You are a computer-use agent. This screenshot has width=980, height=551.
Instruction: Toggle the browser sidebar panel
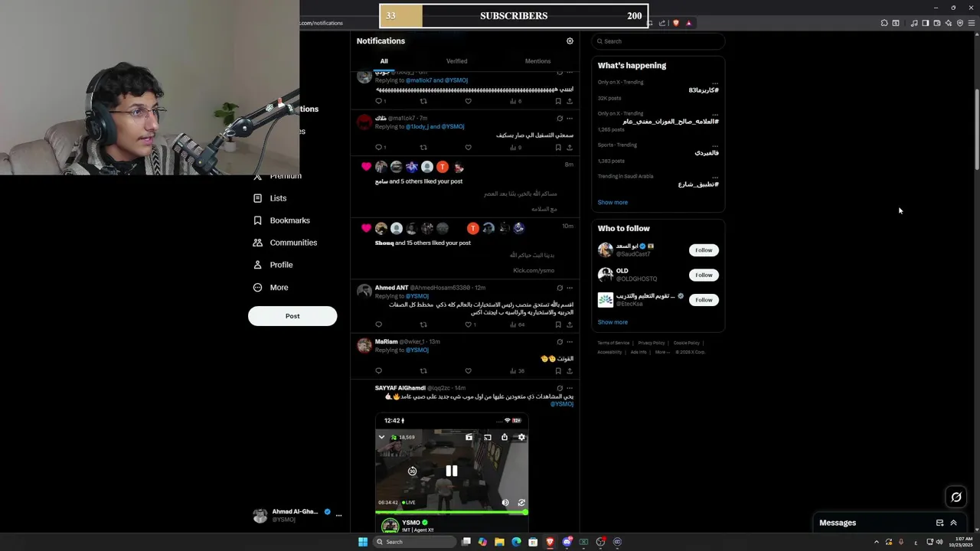pyautogui.click(x=925, y=23)
